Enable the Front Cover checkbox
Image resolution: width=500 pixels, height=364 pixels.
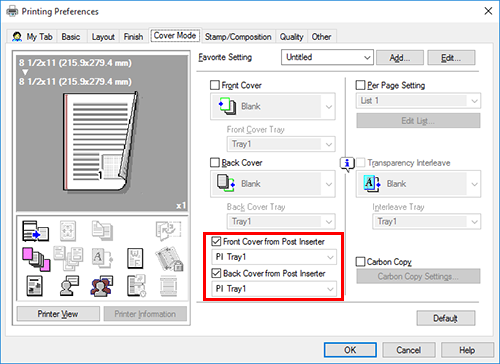coord(215,85)
